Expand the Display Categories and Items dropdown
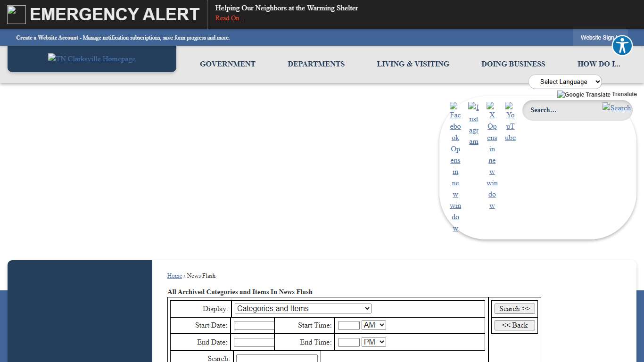The width and height of the screenshot is (644, 362). coord(303,309)
